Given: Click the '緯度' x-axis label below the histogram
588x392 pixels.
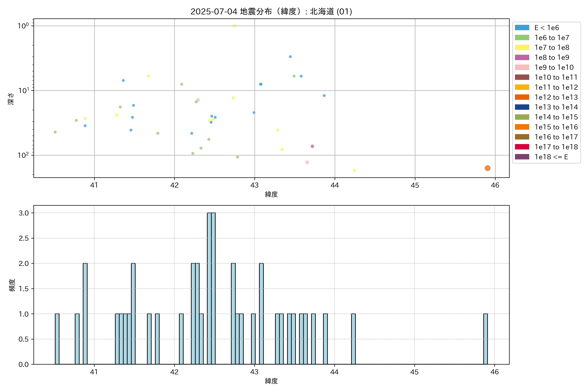Looking at the screenshot, I should (271, 381).
